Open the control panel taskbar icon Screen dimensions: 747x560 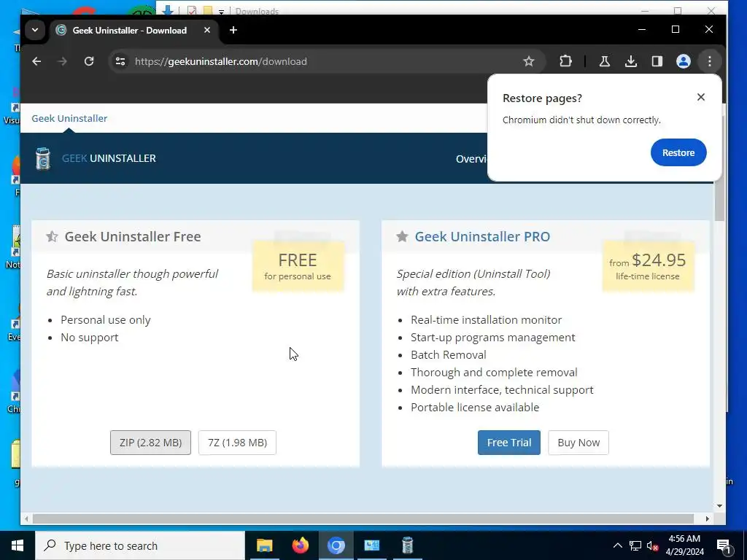click(371, 545)
